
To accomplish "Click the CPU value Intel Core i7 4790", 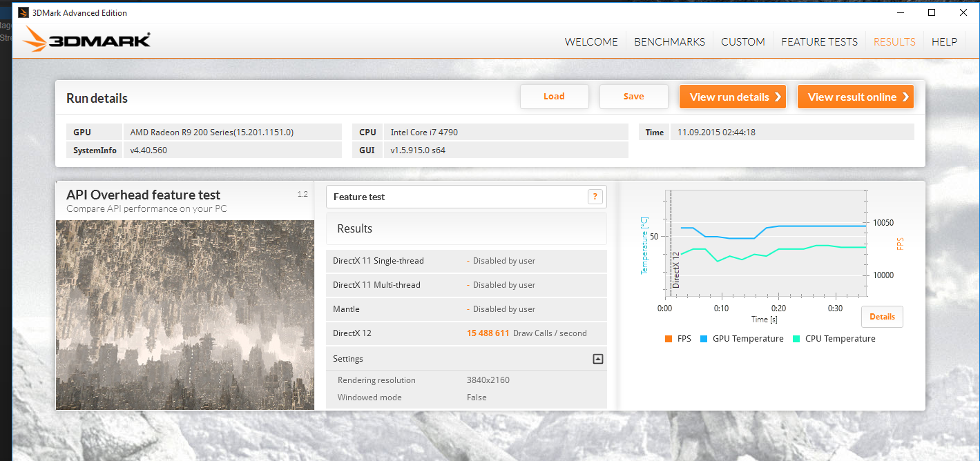I will tap(424, 132).
